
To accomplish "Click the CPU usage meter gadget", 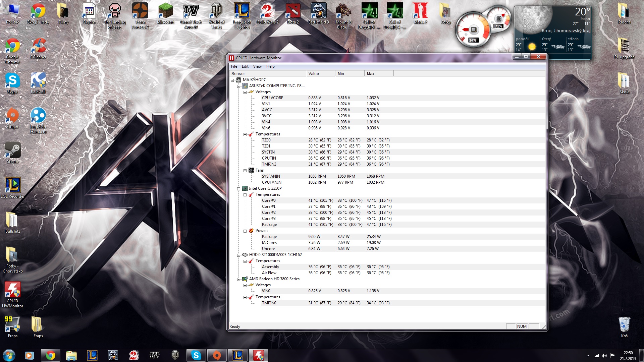I will pyautogui.click(x=473, y=29).
